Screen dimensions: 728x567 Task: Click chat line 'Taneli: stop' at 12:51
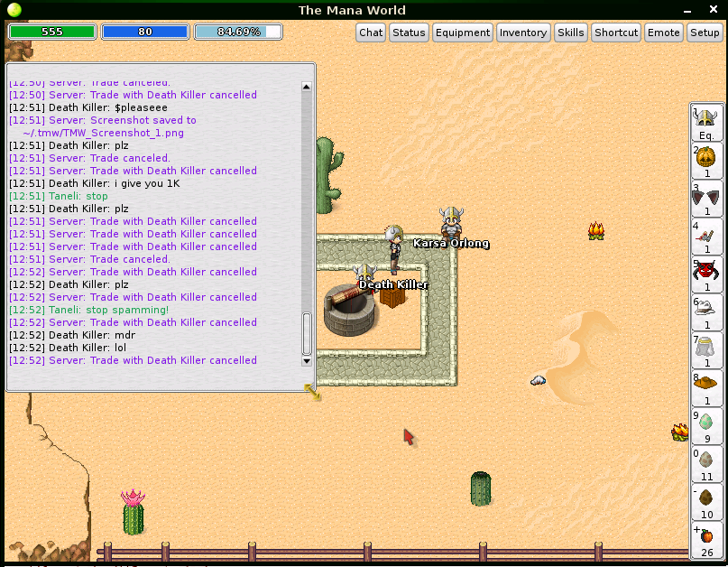[x=59, y=196]
